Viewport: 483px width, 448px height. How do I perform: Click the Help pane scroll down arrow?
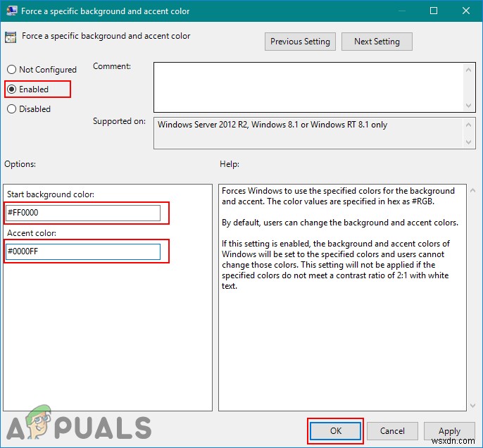[x=473, y=406]
